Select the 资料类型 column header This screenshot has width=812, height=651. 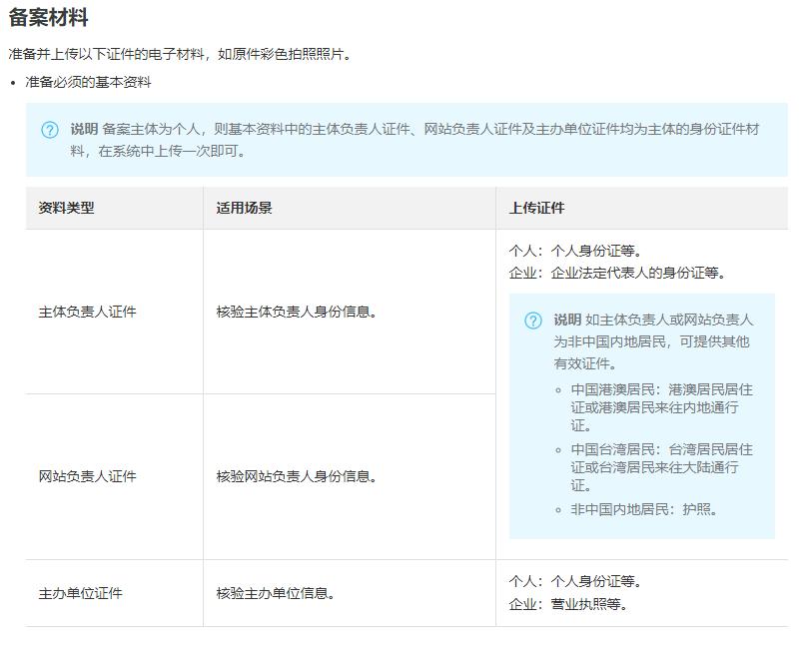(63, 208)
